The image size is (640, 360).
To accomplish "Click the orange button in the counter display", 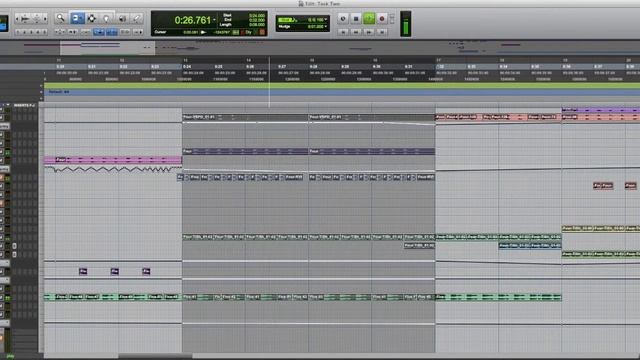I will [262, 32].
